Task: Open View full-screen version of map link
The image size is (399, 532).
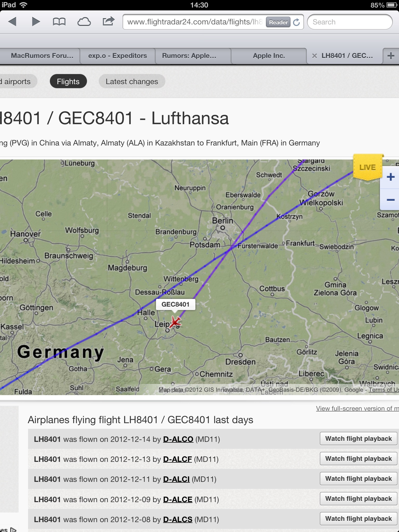Action: (357, 409)
